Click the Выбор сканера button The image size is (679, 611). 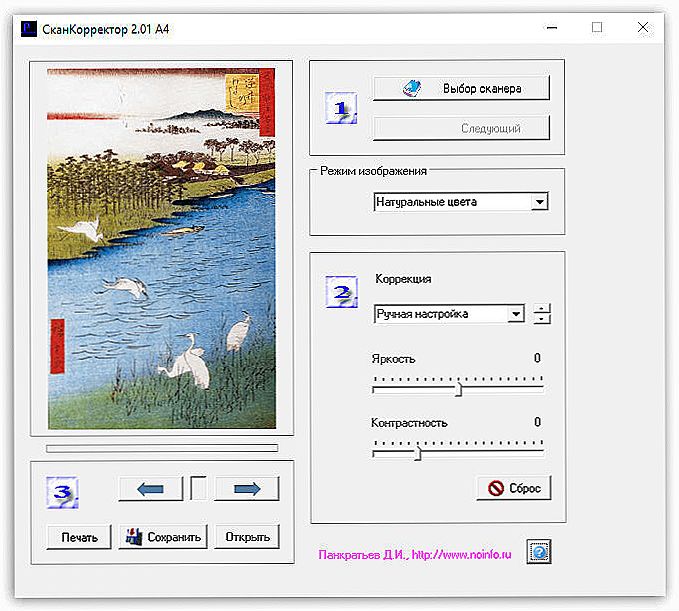(x=461, y=88)
